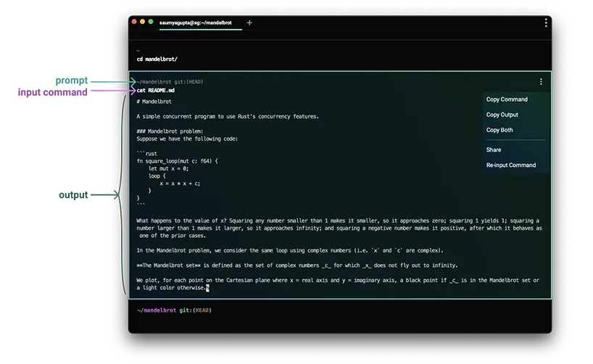Click the '# Mandelbrot' heading line
Viewport: 593px width, 364px height.
tap(154, 102)
